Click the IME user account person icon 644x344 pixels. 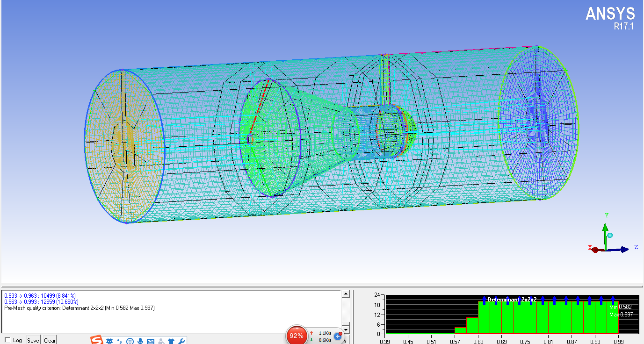[x=161, y=341]
